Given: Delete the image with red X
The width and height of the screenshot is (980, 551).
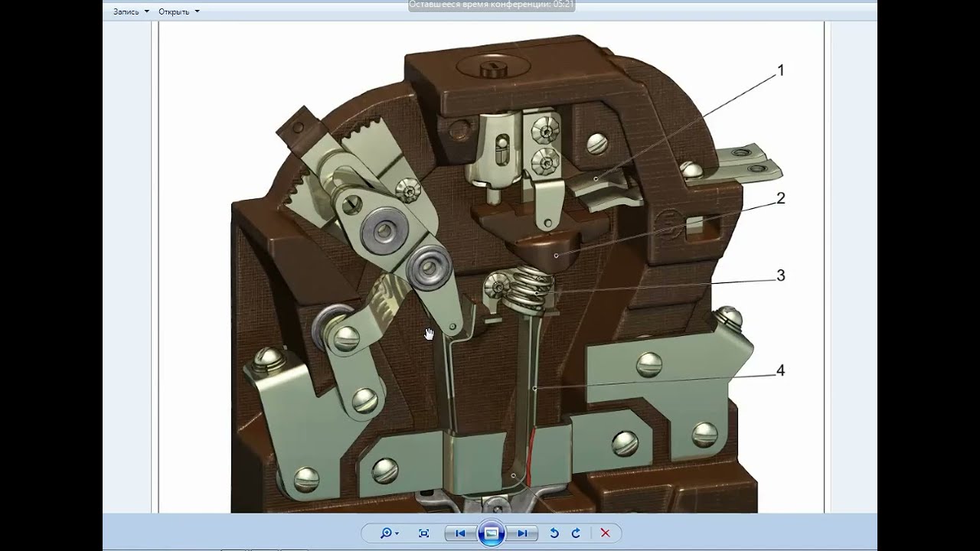Looking at the screenshot, I should pos(605,533).
